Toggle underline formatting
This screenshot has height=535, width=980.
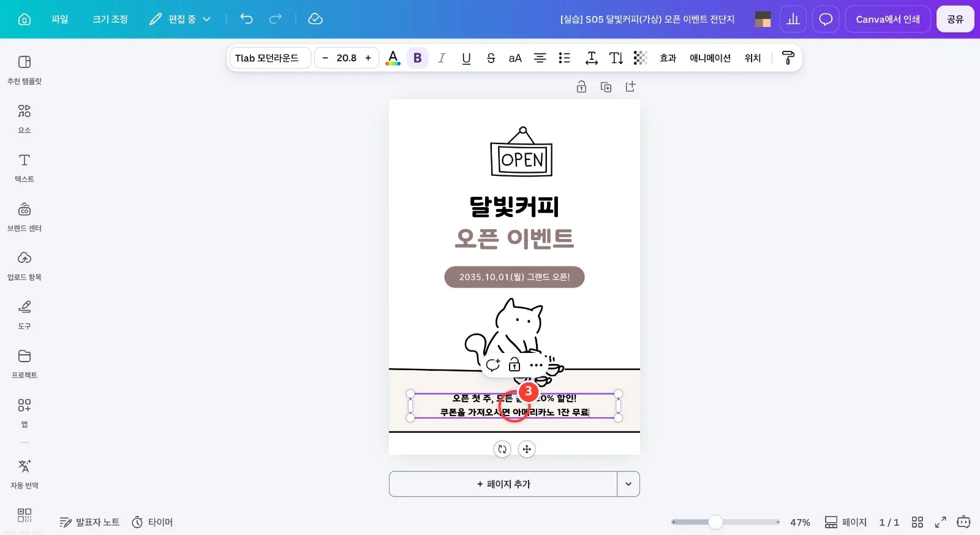(466, 58)
